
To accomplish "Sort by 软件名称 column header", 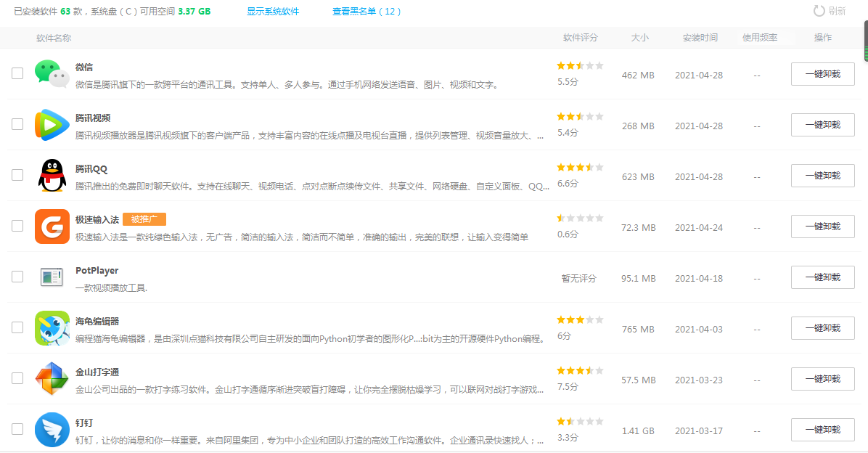I will pos(54,38).
